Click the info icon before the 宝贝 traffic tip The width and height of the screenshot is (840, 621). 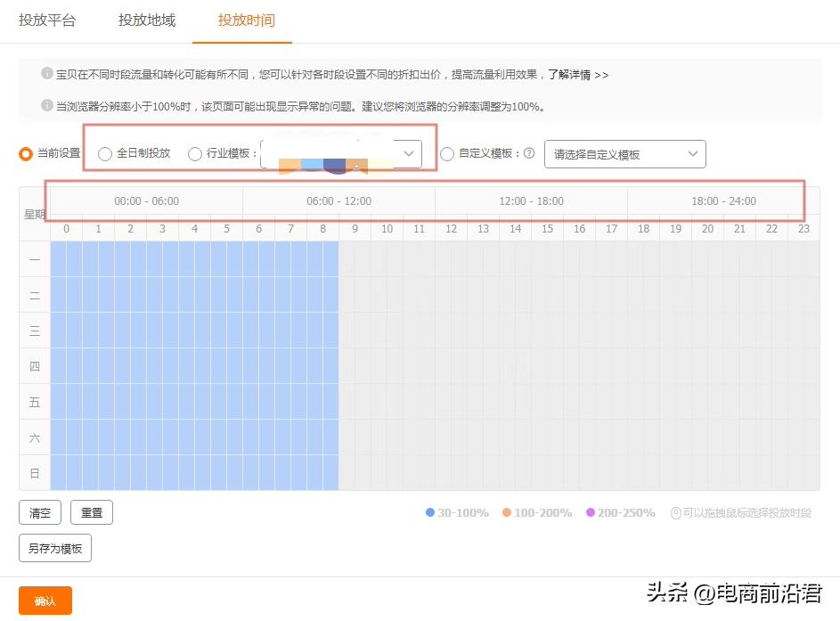pyautogui.click(x=45, y=75)
